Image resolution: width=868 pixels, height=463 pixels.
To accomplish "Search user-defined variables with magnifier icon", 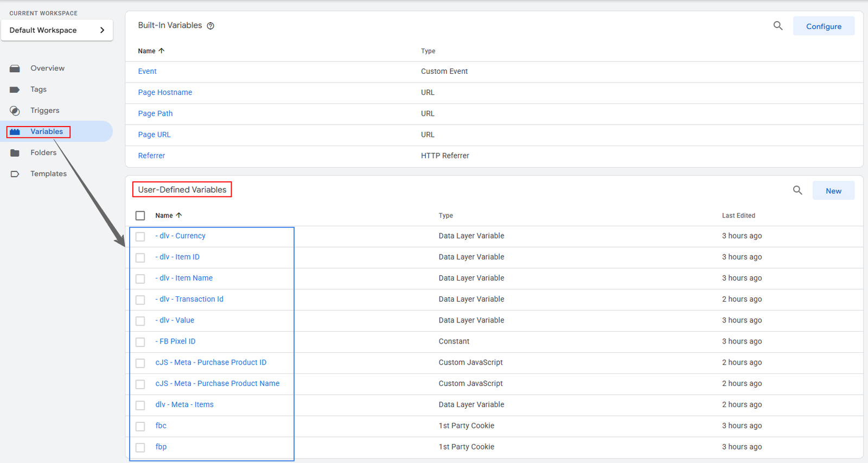I will click(797, 190).
